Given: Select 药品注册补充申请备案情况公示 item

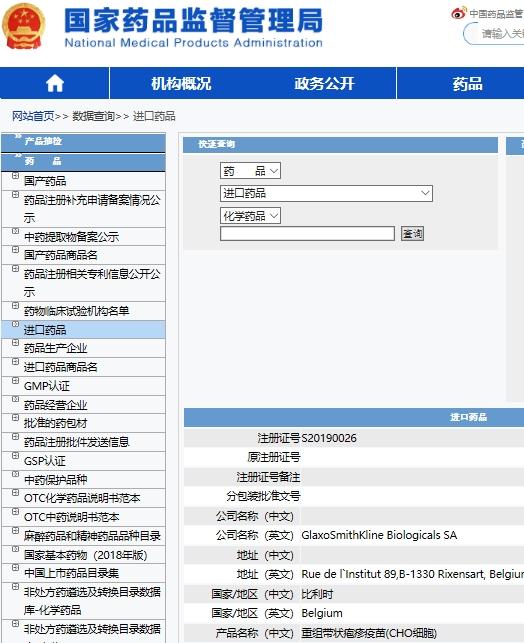Looking at the screenshot, I should coord(92,209).
